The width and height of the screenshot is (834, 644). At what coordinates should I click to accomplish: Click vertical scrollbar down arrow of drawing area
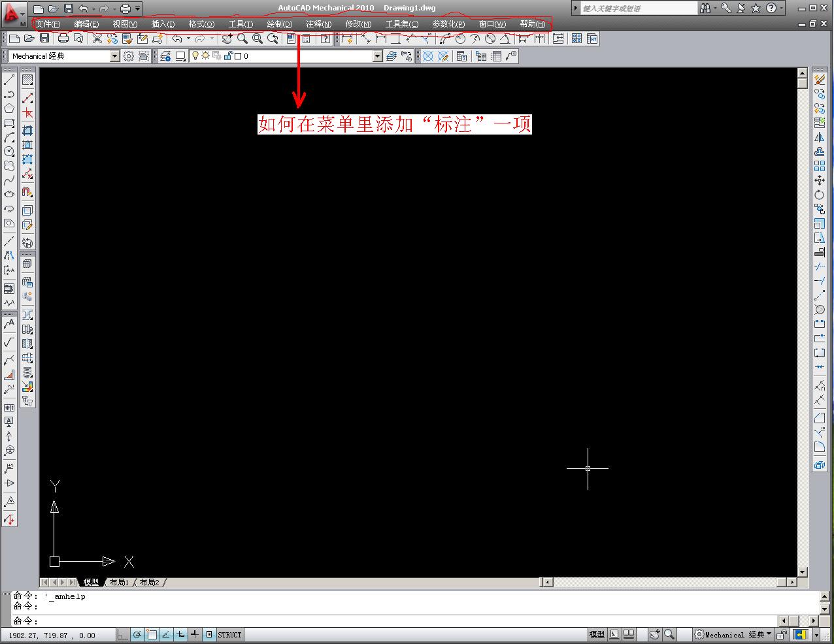tap(803, 572)
